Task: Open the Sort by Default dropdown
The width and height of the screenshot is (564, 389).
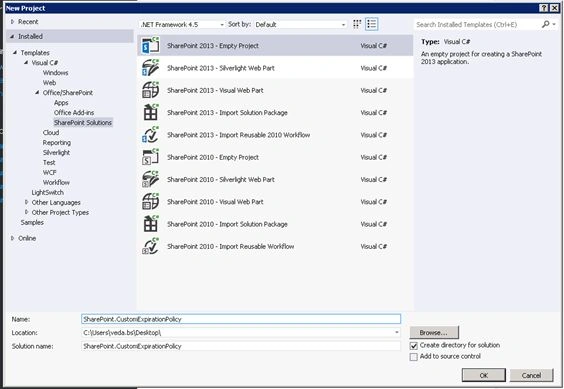Action: tap(300, 24)
